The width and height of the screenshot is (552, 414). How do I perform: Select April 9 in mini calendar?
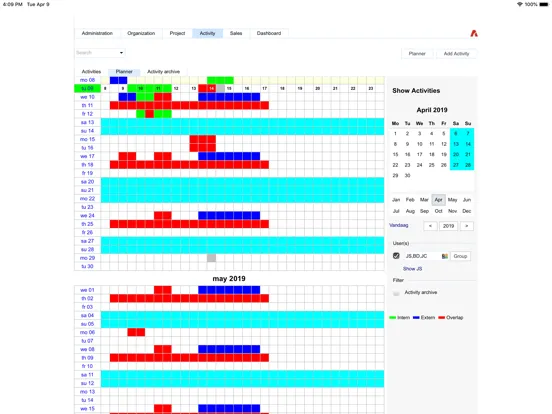click(407, 144)
